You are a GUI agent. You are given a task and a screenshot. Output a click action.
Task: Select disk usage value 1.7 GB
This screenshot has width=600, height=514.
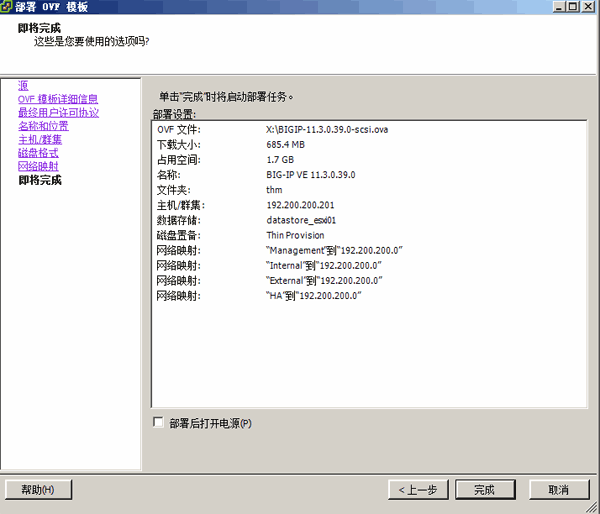point(280,160)
